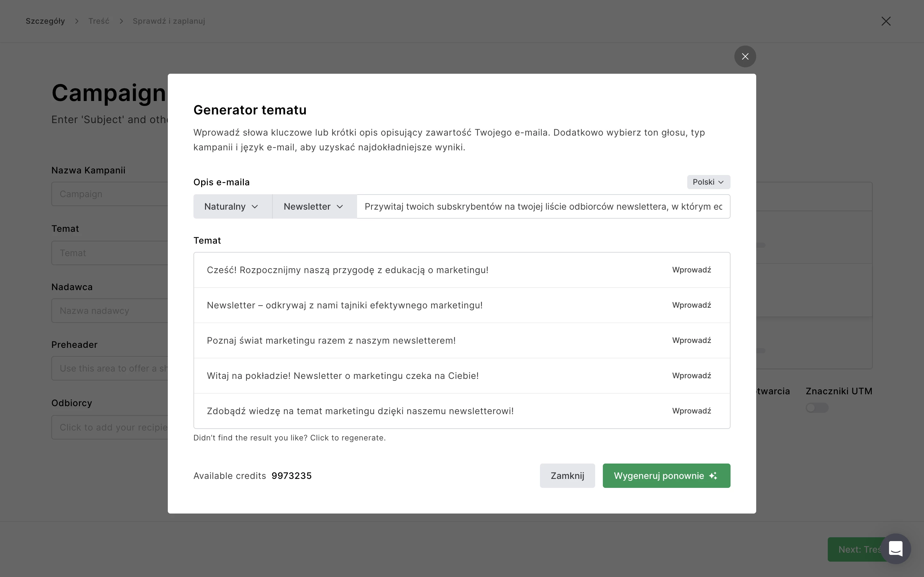This screenshot has width=924, height=577.
Task: Insert the 'Cześć! Rozpocznijmy' subject via Wprowadź
Action: [x=691, y=270]
